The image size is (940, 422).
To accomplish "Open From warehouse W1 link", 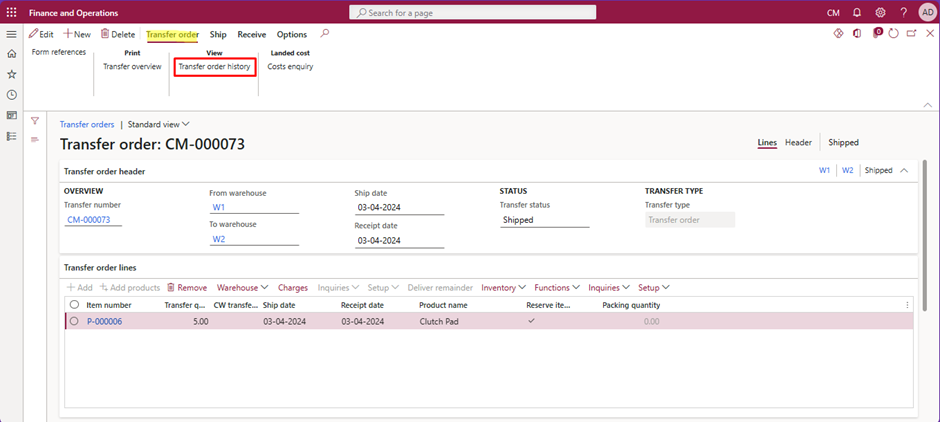I will (x=219, y=207).
